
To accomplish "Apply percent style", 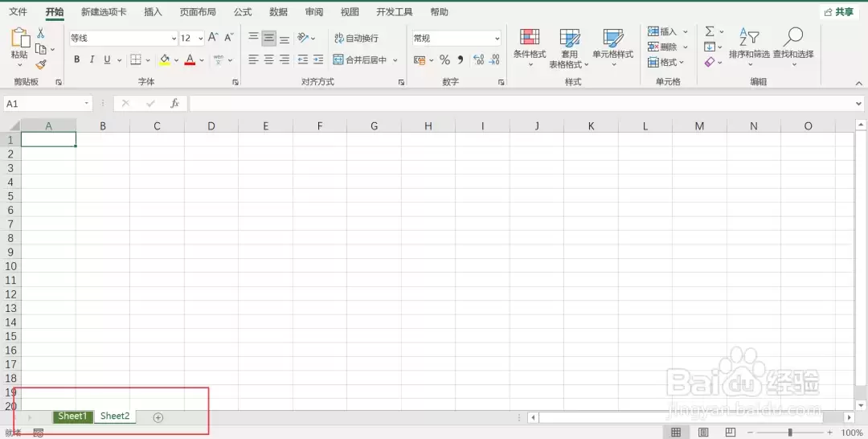I will coord(444,59).
